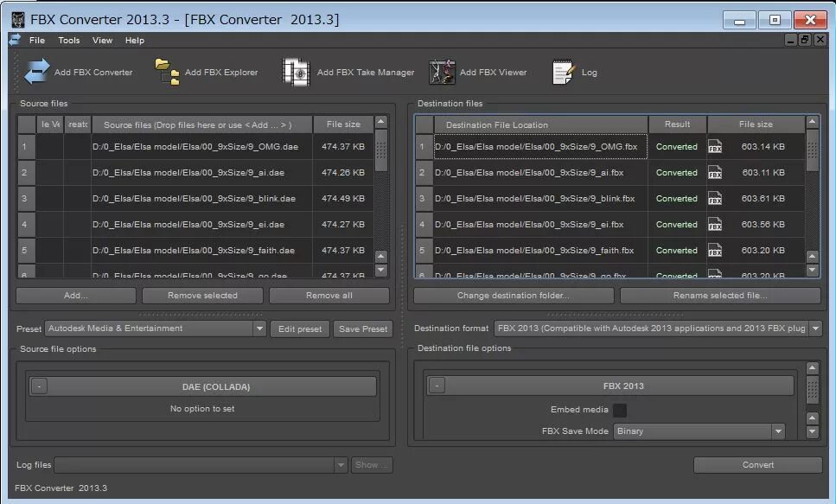Collapse the DAE (COLLADA) options section
The width and height of the screenshot is (836, 504).
(x=40, y=386)
